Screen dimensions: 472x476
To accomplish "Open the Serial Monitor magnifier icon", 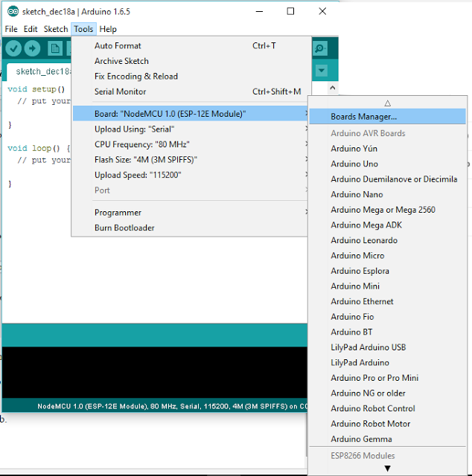I will [x=320, y=48].
